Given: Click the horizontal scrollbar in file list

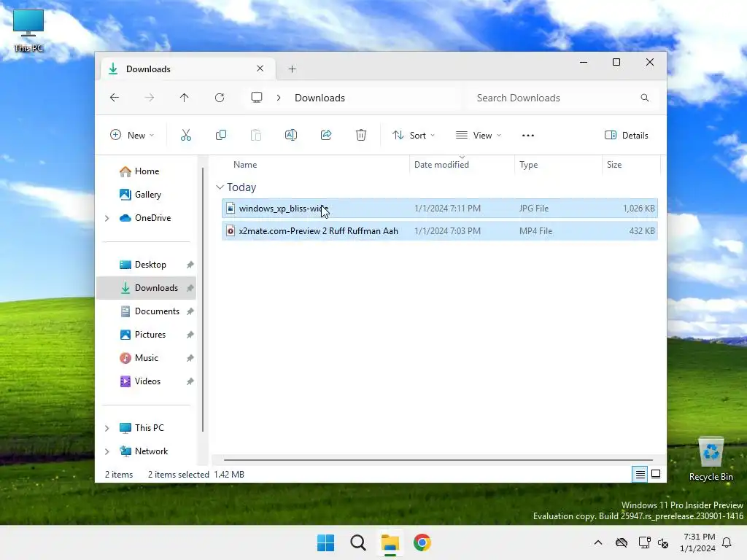Looking at the screenshot, I should tap(438, 460).
